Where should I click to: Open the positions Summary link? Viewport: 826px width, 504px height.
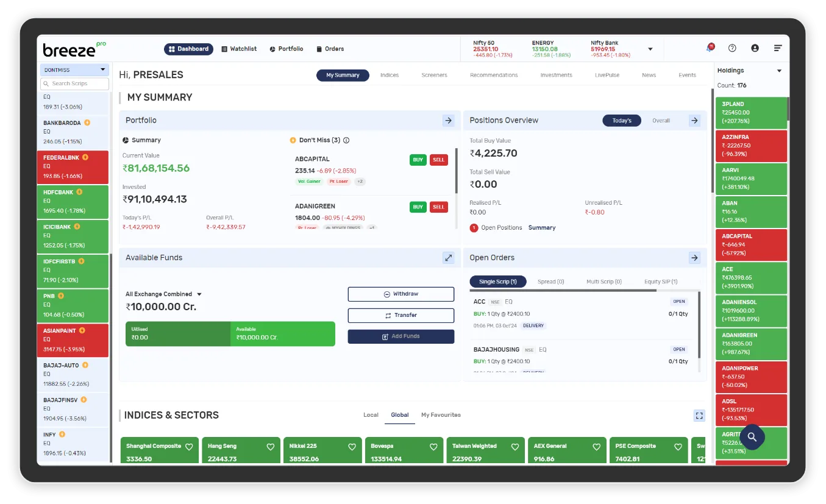(542, 228)
